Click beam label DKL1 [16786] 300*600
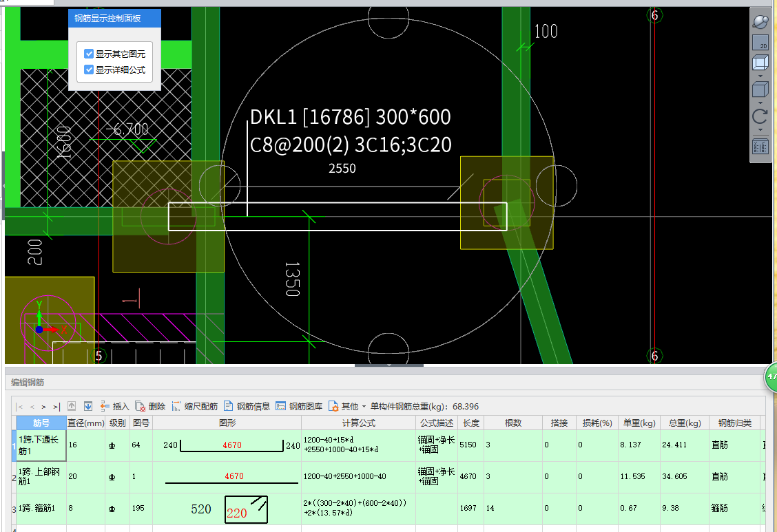The height and width of the screenshot is (532, 777). tap(351, 117)
